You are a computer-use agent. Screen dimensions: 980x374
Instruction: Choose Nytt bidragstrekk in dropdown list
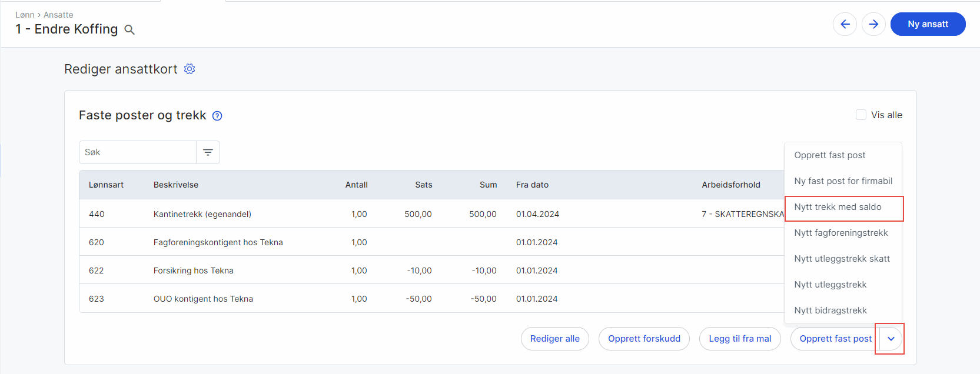[830, 310]
